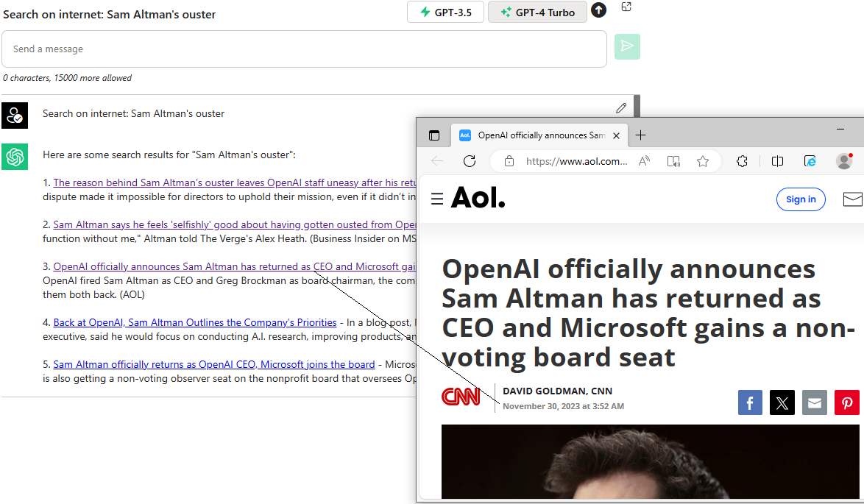Open link about reason behind Sam Altman's ouster

(x=234, y=182)
